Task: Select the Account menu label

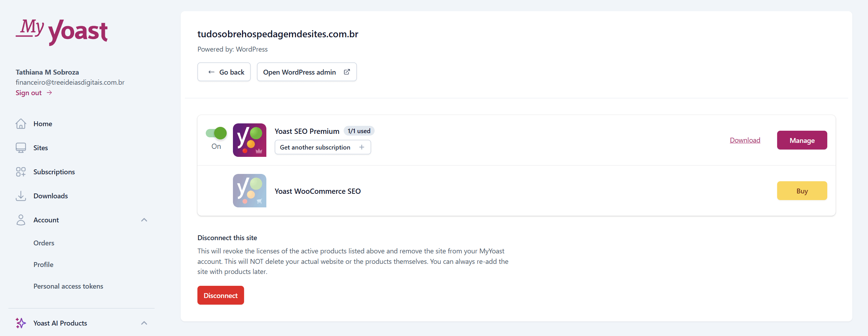Action: [x=46, y=220]
